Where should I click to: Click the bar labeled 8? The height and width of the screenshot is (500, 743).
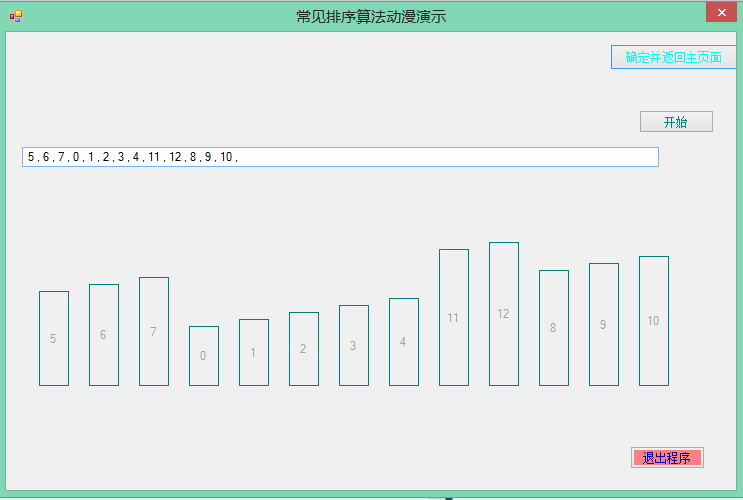[x=554, y=328]
